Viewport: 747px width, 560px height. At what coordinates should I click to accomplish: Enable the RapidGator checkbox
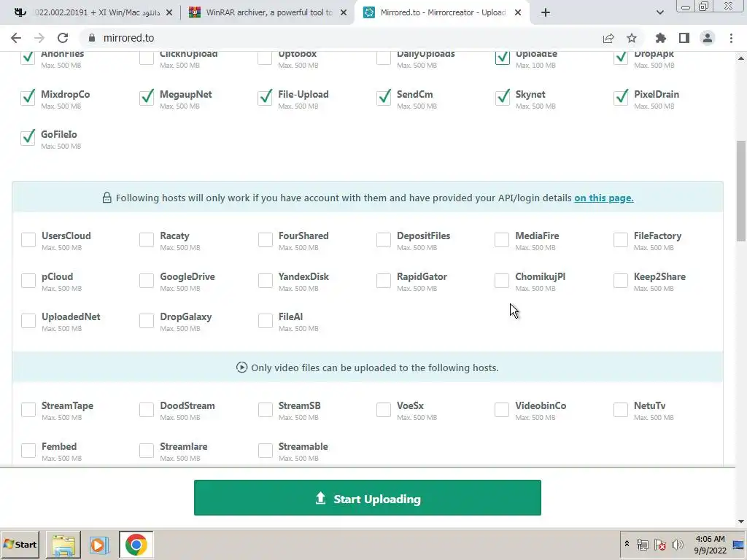pyautogui.click(x=384, y=281)
